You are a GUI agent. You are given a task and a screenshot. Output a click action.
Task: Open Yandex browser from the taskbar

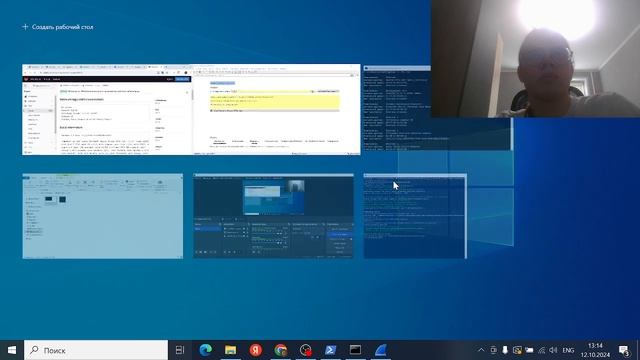[x=256, y=350]
